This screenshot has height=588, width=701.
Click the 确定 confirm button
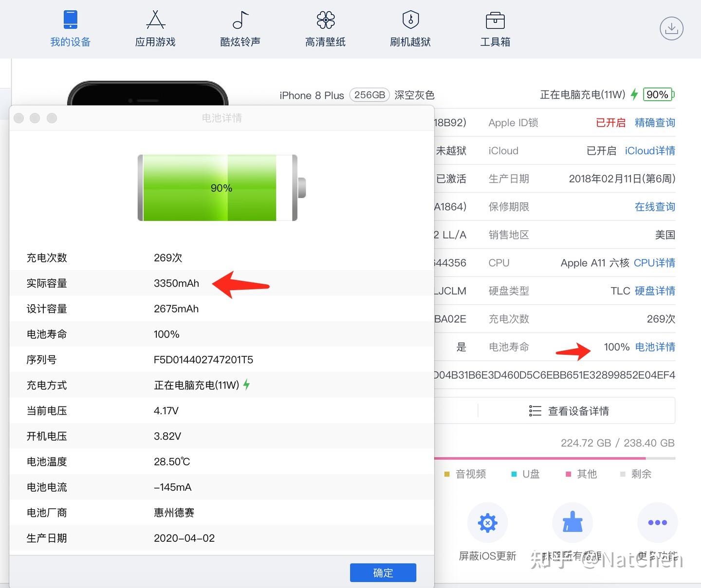pyautogui.click(x=383, y=573)
